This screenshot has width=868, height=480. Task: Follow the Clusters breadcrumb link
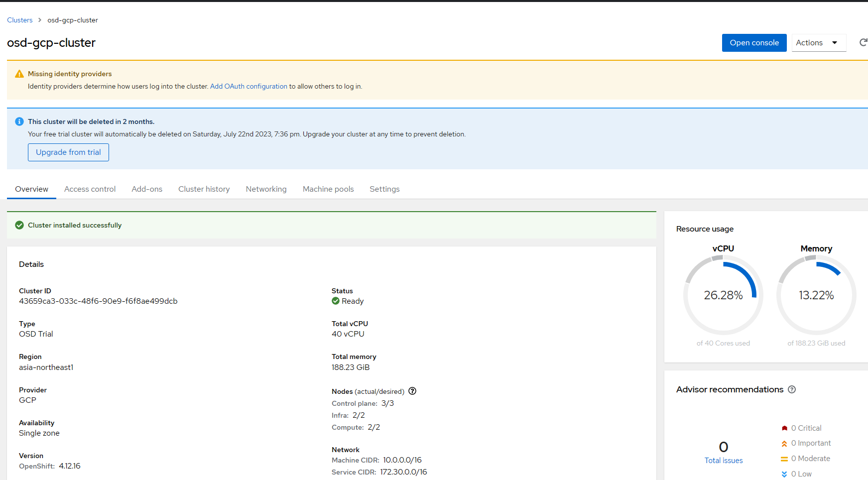point(20,20)
